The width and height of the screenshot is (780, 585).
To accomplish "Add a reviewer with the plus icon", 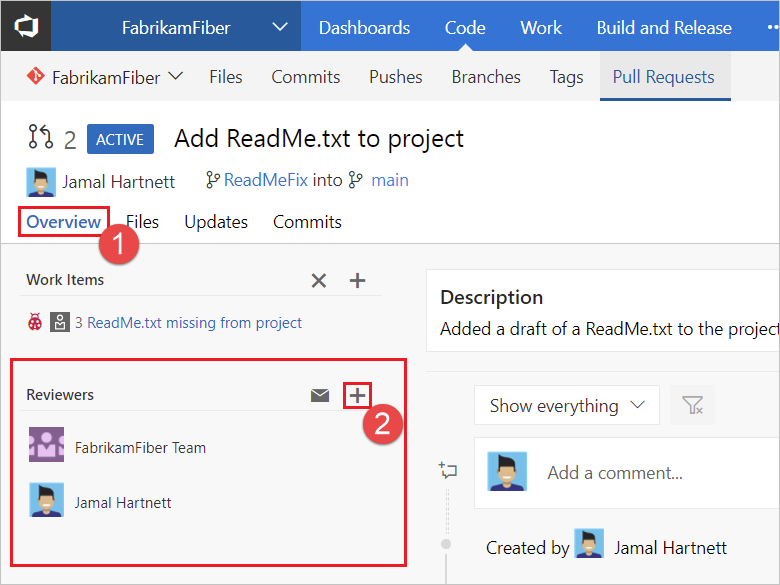I will (x=357, y=395).
